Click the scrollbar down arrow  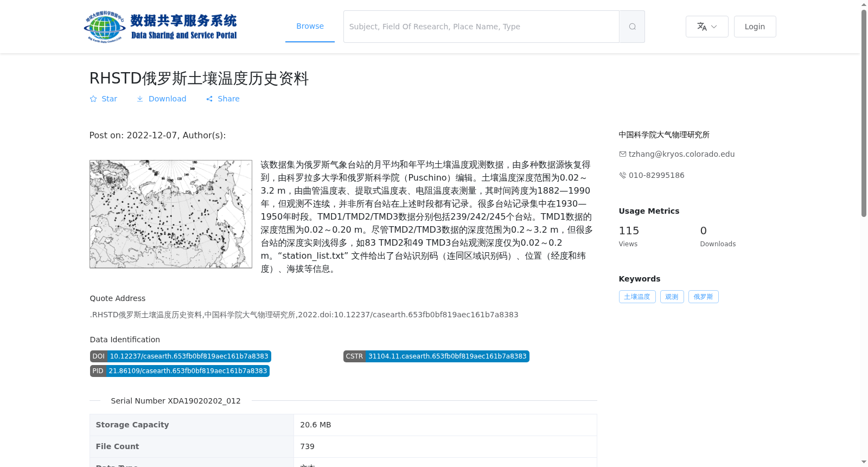tap(864, 463)
